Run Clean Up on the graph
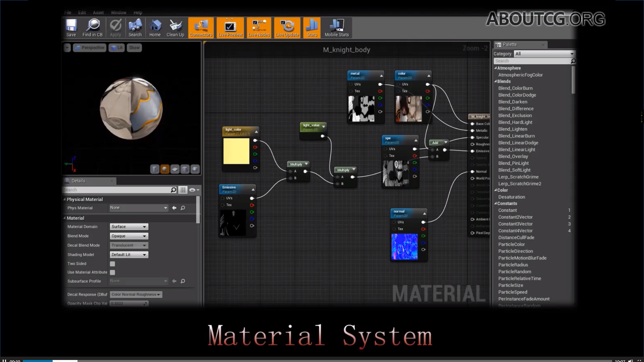 pyautogui.click(x=175, y=28)
